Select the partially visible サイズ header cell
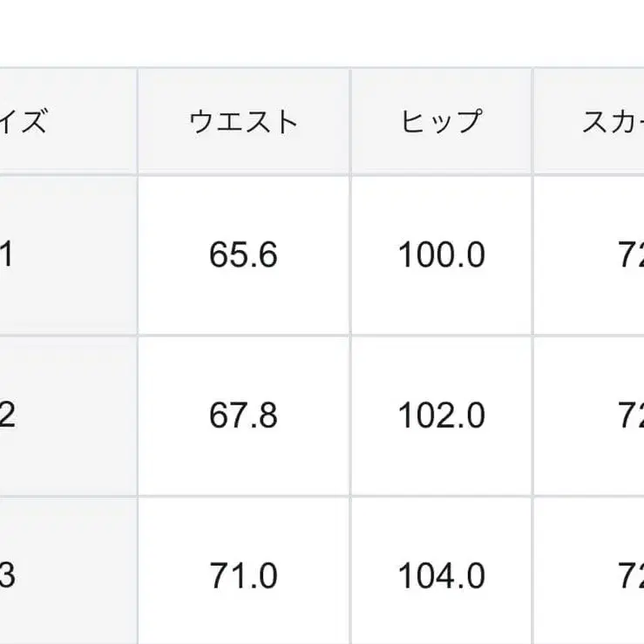Screen dimensions: 644x644 coord(35,121)
